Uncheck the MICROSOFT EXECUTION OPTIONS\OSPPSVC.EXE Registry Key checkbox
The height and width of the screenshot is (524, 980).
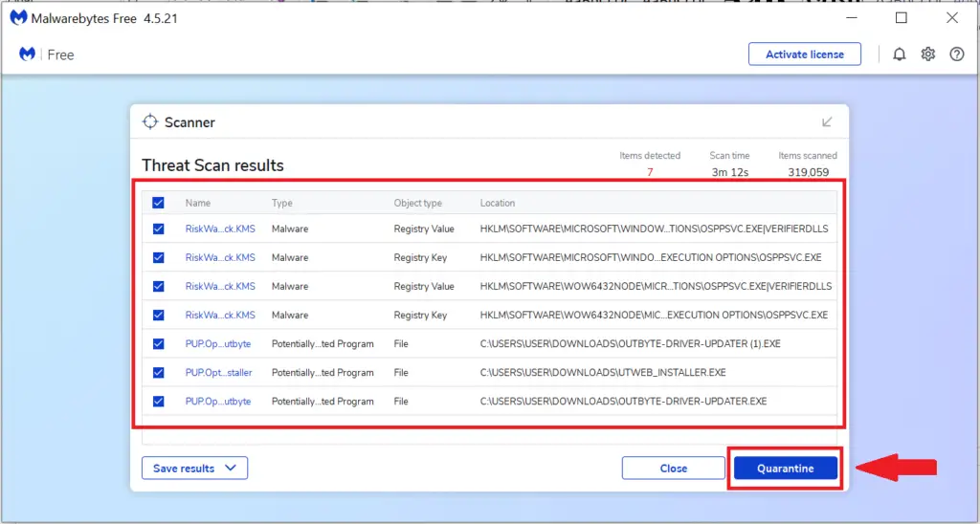point(158,258)
